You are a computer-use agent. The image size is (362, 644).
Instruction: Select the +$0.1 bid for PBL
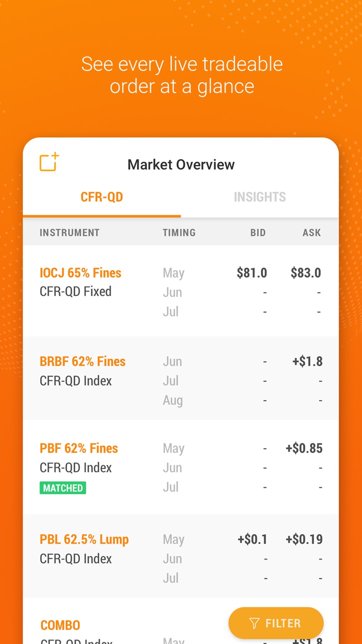[253, 539]
